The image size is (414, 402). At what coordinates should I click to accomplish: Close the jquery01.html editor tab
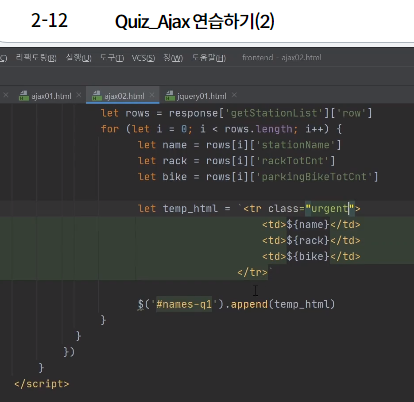tap(234, 95)
